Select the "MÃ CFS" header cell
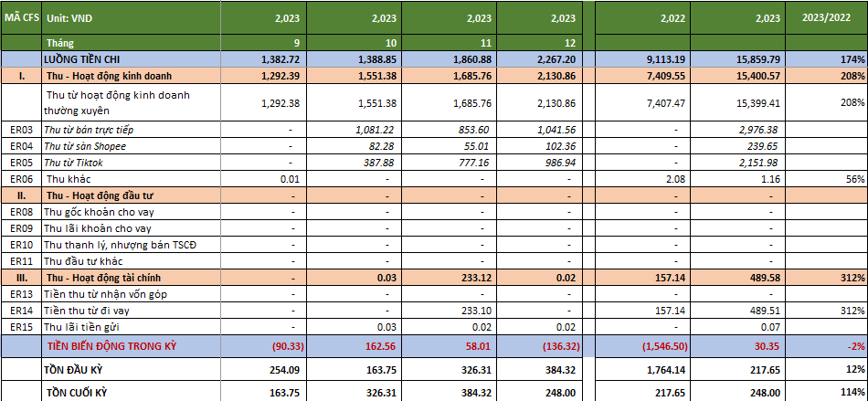 [x=20, y=16]
